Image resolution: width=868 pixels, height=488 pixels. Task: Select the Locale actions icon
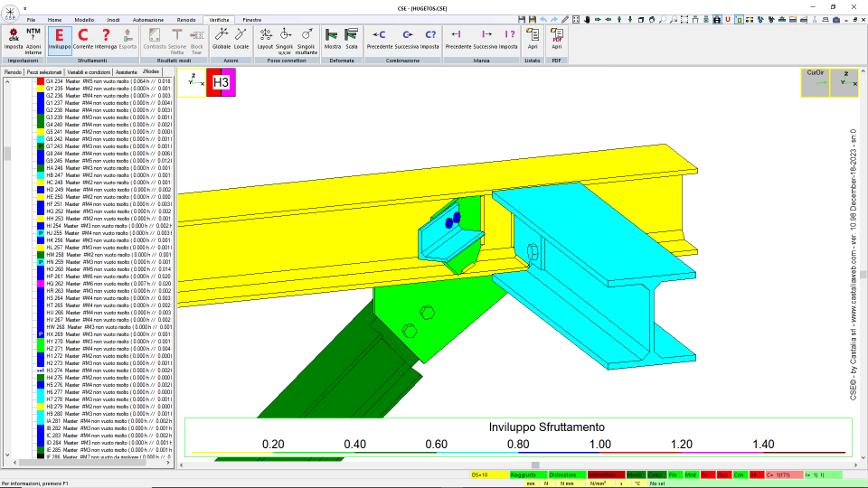(241, 40)
